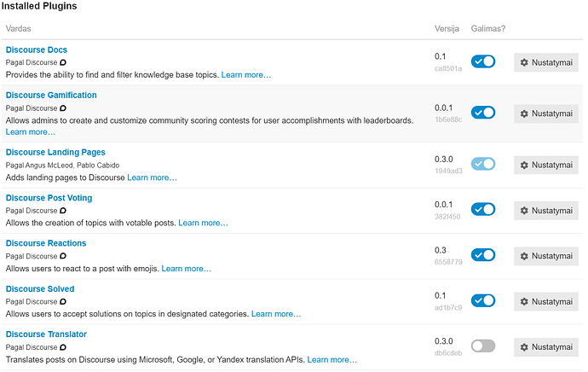Click version 0.3 of Discourse Reactions
This screenshot has height=372, width=588.
click(441, 250)
